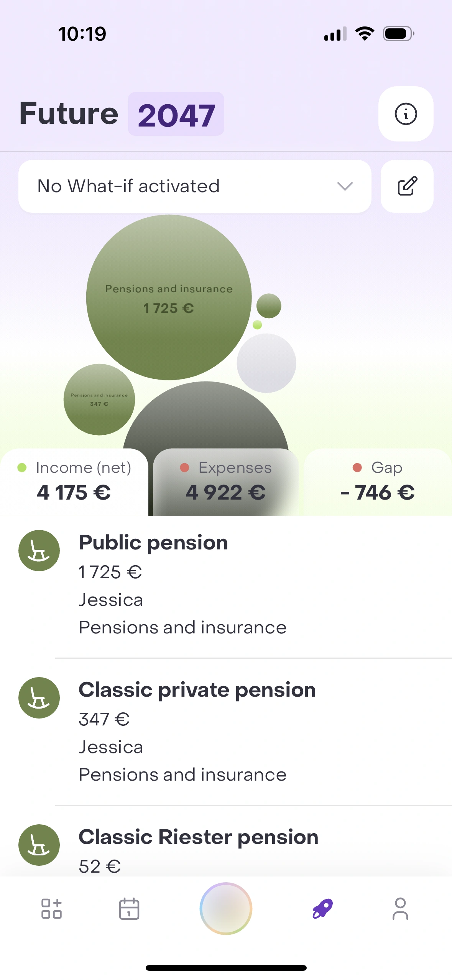The height and width of the screenshot is (980, 452).
Task: Tap the rocket Future tab icon
Action: 322,909
